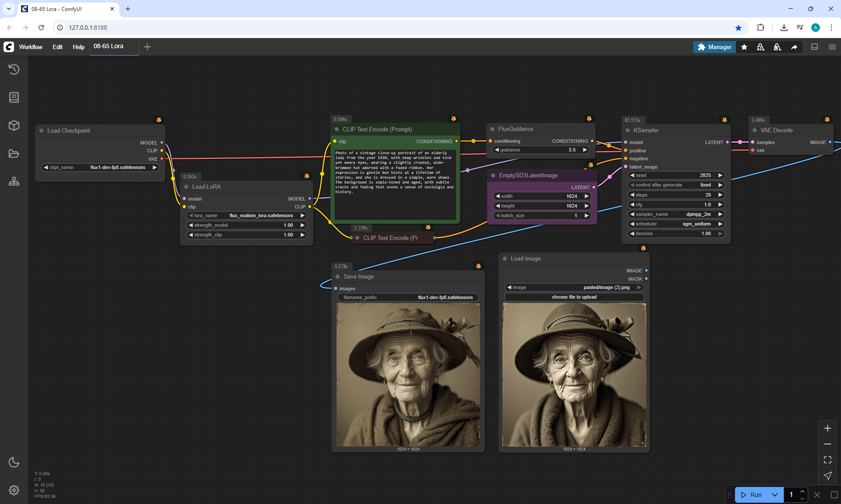841x504 pixels.
Task: Open the workflows folder sidebar icon
Action: 14,154
